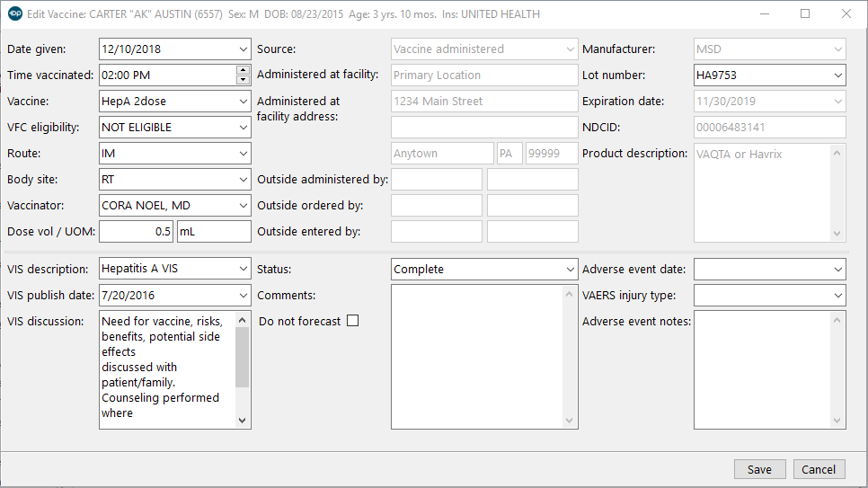Click the Dose volume field showing 0.5
This screenshot has width=868, height=488.
click(137, 232)
